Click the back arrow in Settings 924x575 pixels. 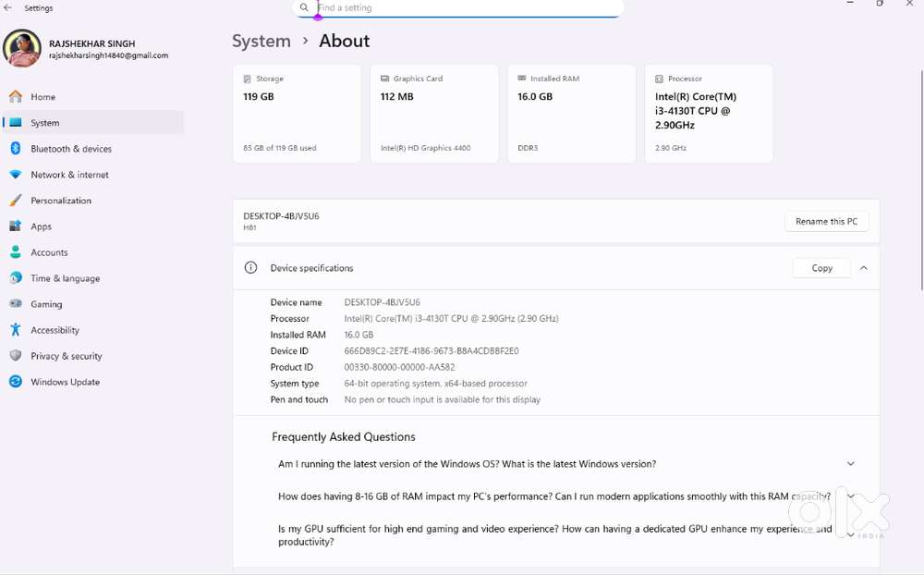[x=8, y=8]
